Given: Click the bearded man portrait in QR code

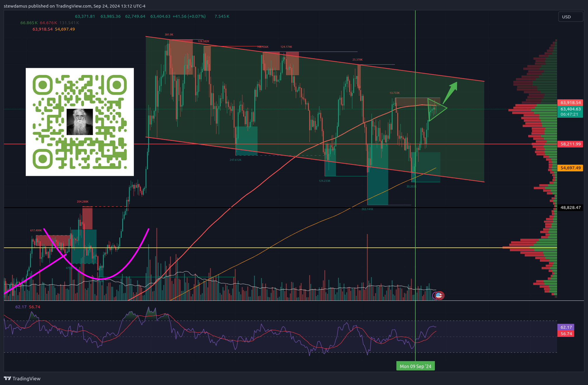Looking at the screenshot, I should coord(80,122).
